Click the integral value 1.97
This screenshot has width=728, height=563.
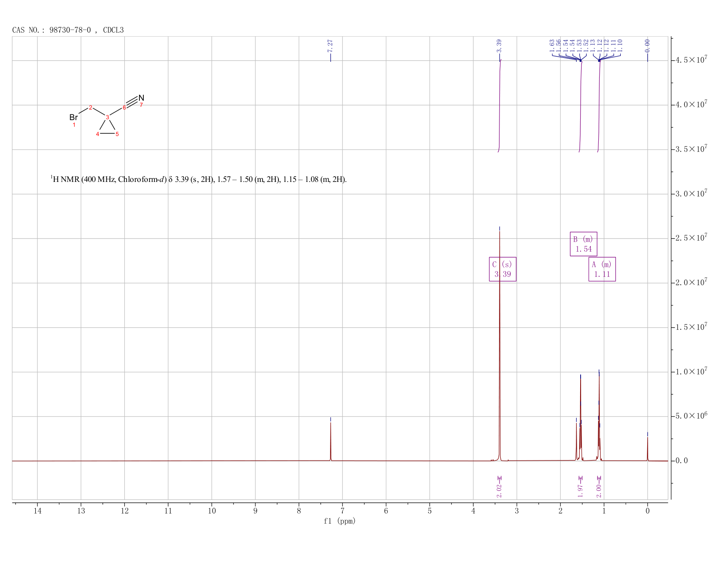pyautogui.click(x=580, y=491)
